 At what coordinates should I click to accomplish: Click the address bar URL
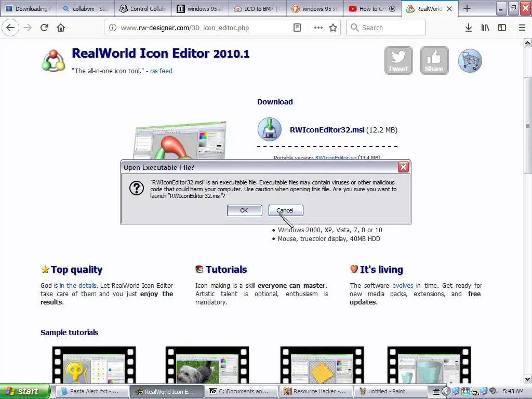pos(185,28)
